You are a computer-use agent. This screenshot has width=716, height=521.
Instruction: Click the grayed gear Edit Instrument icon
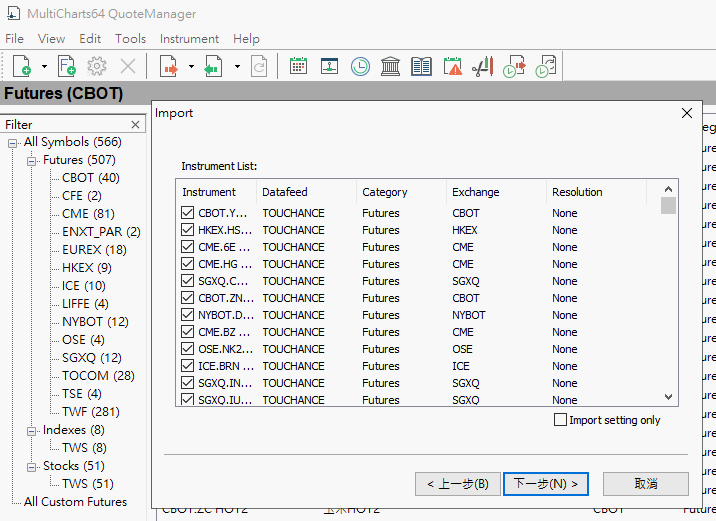point(97,66)
